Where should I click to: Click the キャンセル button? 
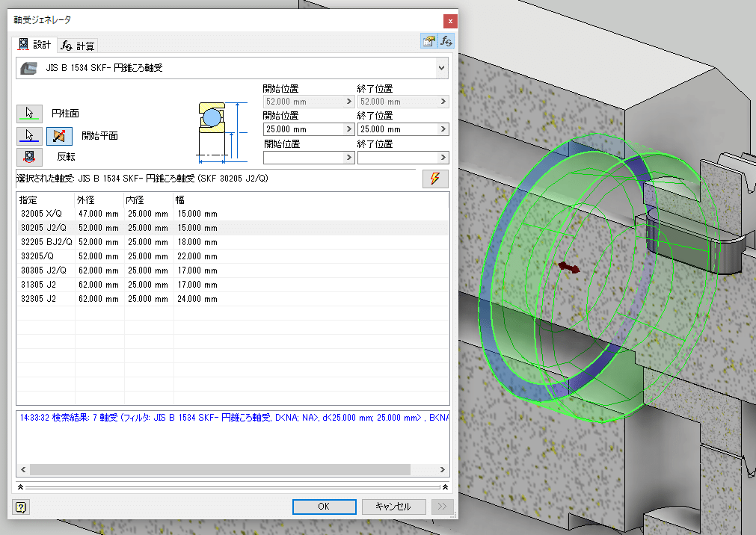[393, 507]
